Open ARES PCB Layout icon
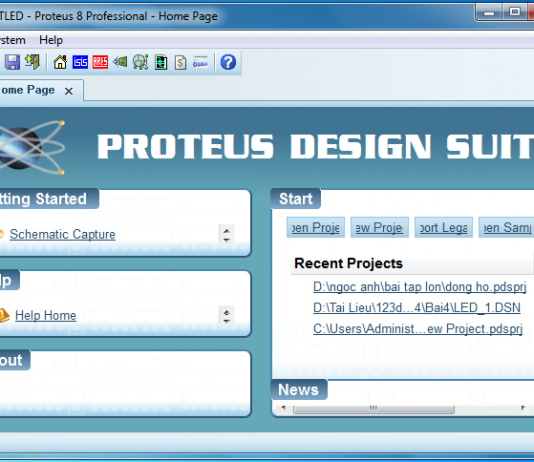 pos(100,62)
